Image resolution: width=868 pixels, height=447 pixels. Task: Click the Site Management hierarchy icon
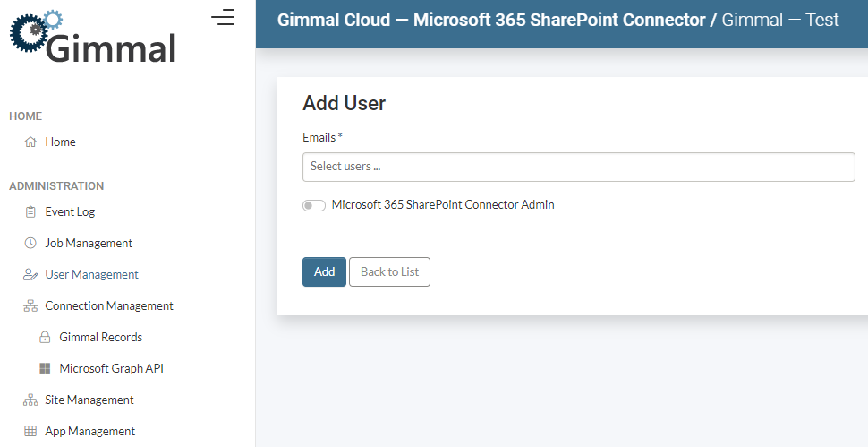[30, 400]
